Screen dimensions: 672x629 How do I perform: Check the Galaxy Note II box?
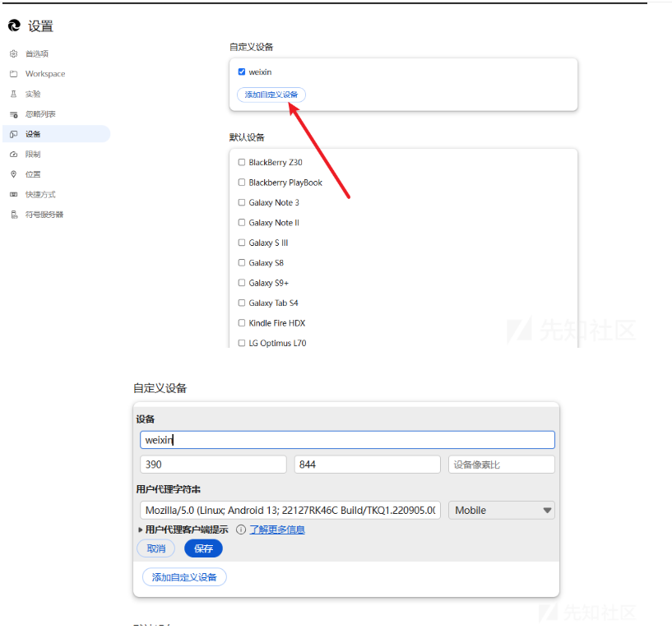(242, 222)
